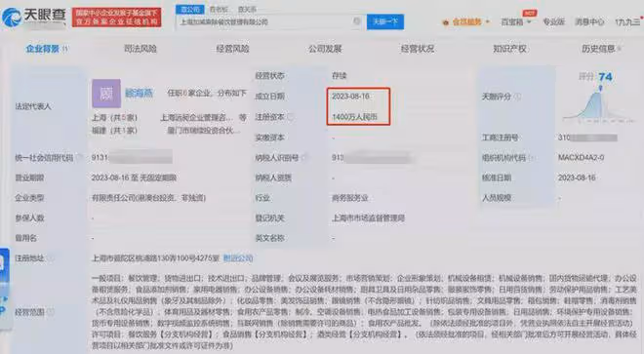
Task: Click the count badge beside 企业背景
Action: [65, 49]
